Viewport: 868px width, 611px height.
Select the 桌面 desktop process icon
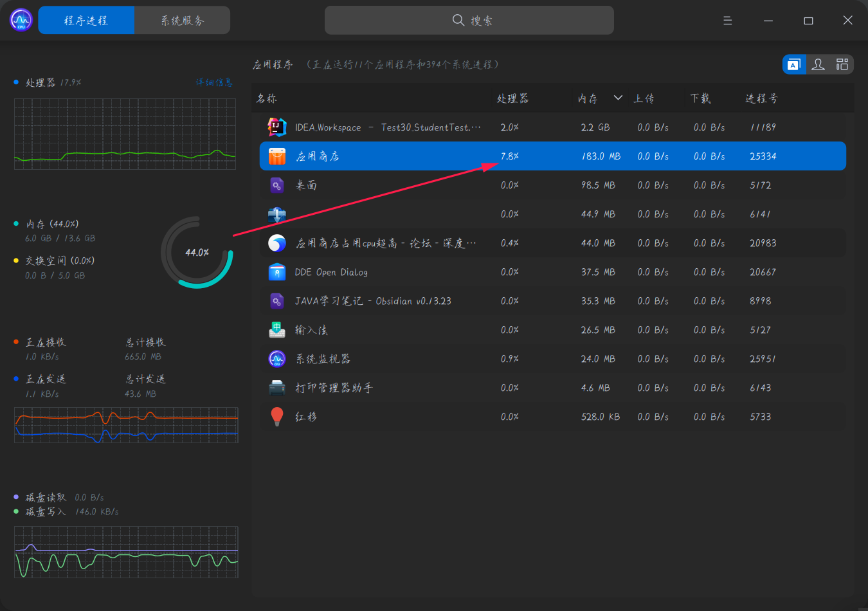click(276, 185)
